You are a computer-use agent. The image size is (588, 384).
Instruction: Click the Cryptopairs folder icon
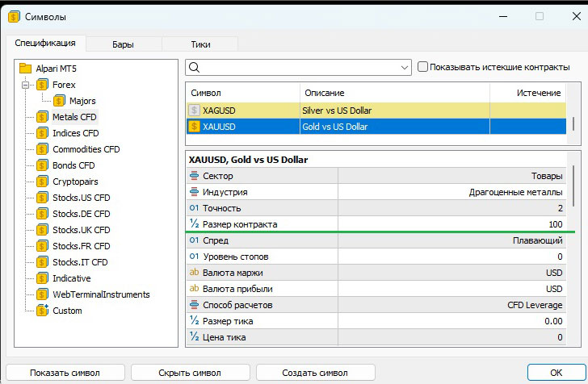tap(43, 182)
